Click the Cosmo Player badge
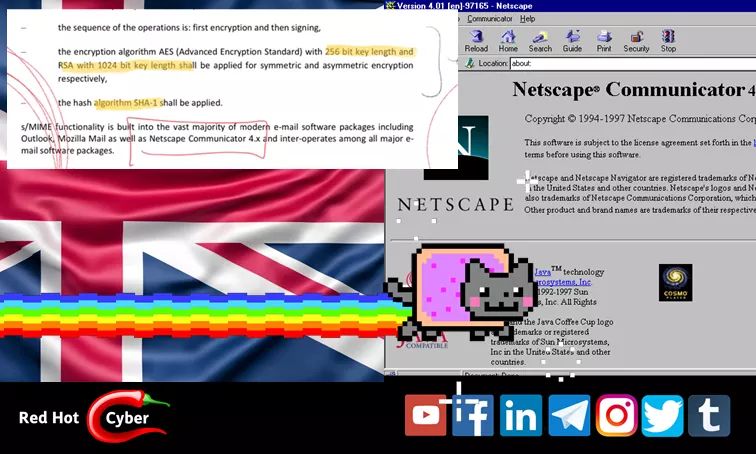This screenshot has height=454, width=756. click(x=675, y=282)
